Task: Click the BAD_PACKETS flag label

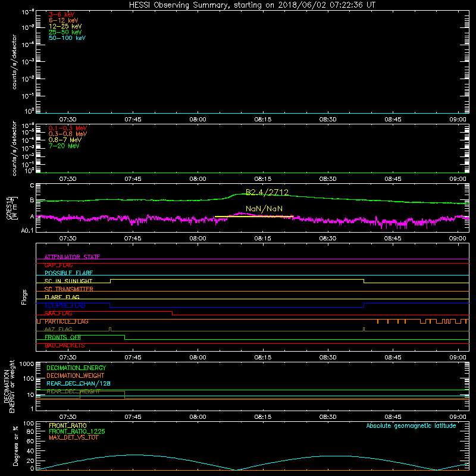Action: pyautogui.click(x=65, y=346)
